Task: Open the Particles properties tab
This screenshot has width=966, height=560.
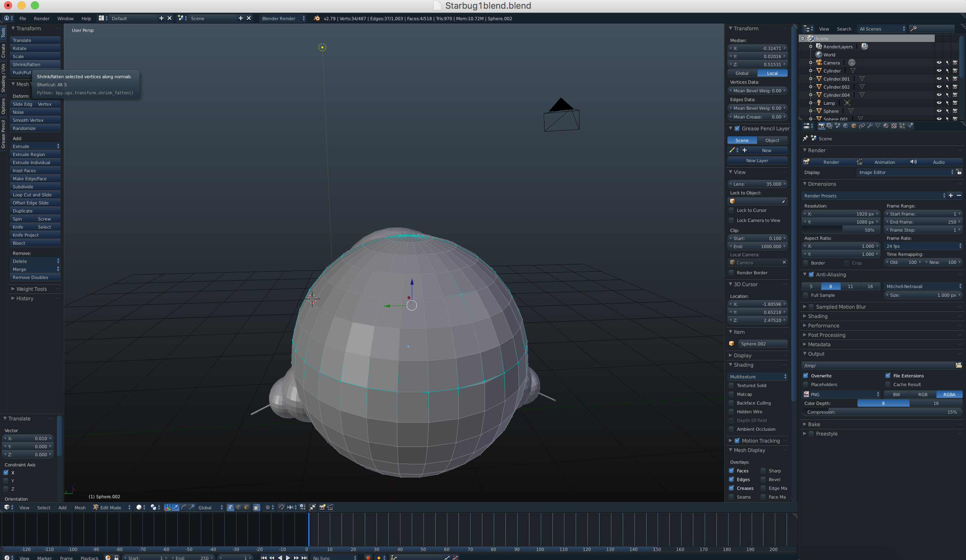Action: tap(902, 126)
